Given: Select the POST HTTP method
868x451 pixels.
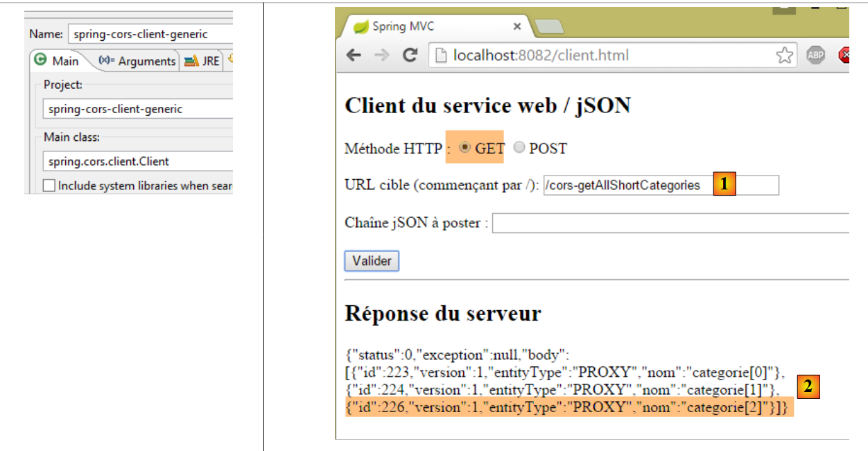Looking at the screenshot, I should 519,148.
